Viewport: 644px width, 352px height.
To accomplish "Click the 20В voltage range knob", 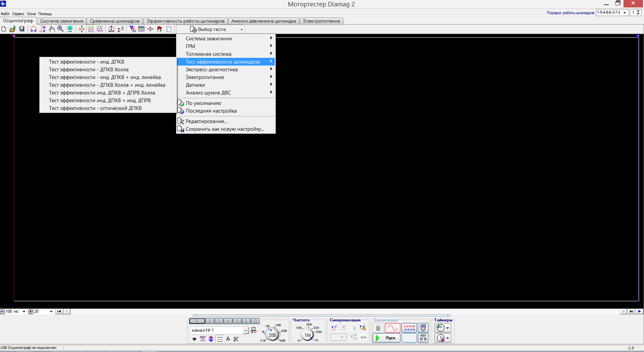I will coord(272,335).
